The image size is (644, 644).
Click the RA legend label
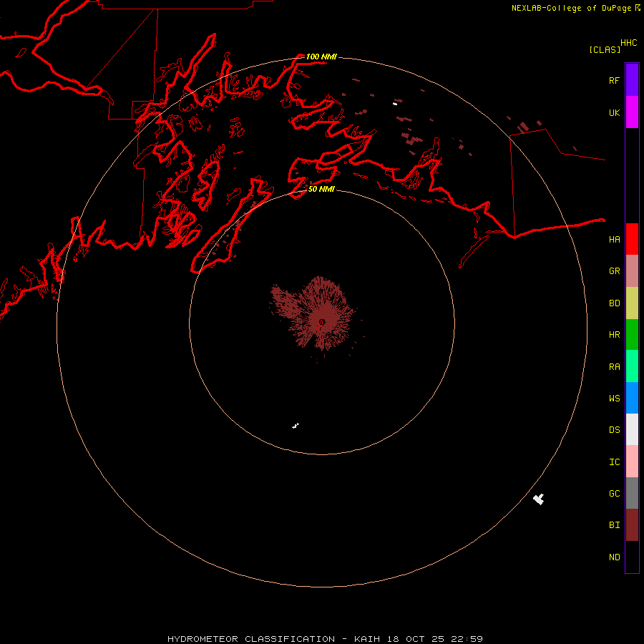(x=614, y=367)
